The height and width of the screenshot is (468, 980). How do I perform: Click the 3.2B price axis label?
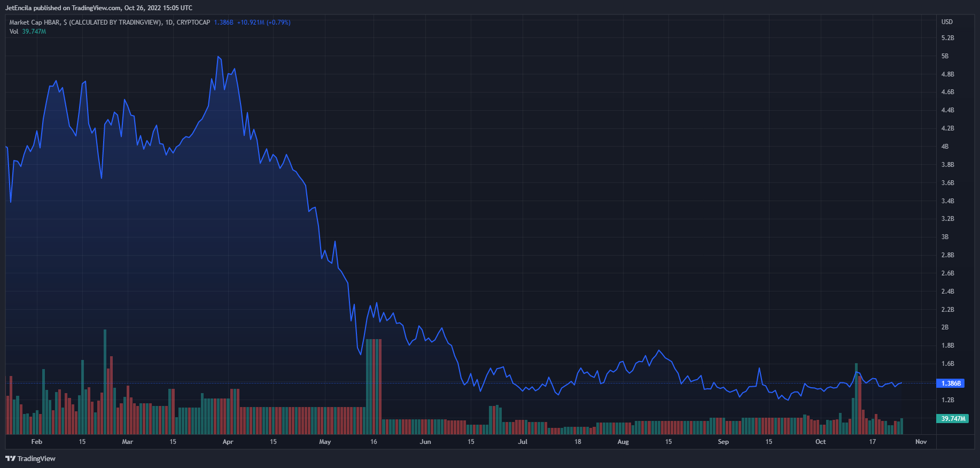click(x=947, y=219)
